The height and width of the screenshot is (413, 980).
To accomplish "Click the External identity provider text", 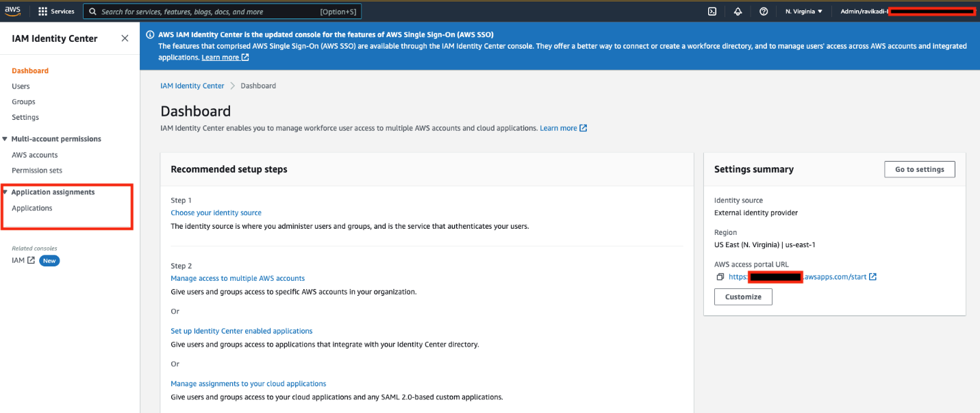I will pyautogui.click(x=756, y=212).
